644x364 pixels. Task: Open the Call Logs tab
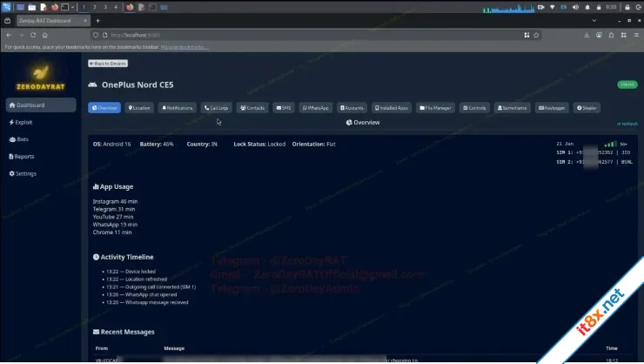217,108
